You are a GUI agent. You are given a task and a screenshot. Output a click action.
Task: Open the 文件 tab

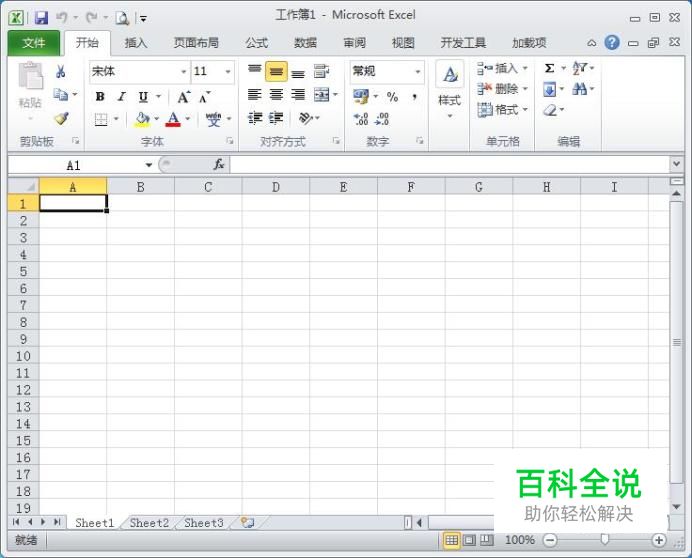tap(34, 43)
